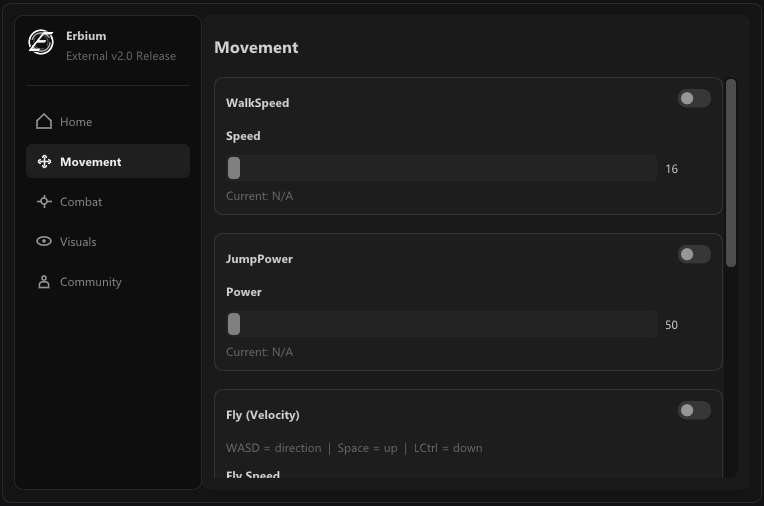Click the JumpPower card title
764x506 pixels.
[259, 259]
